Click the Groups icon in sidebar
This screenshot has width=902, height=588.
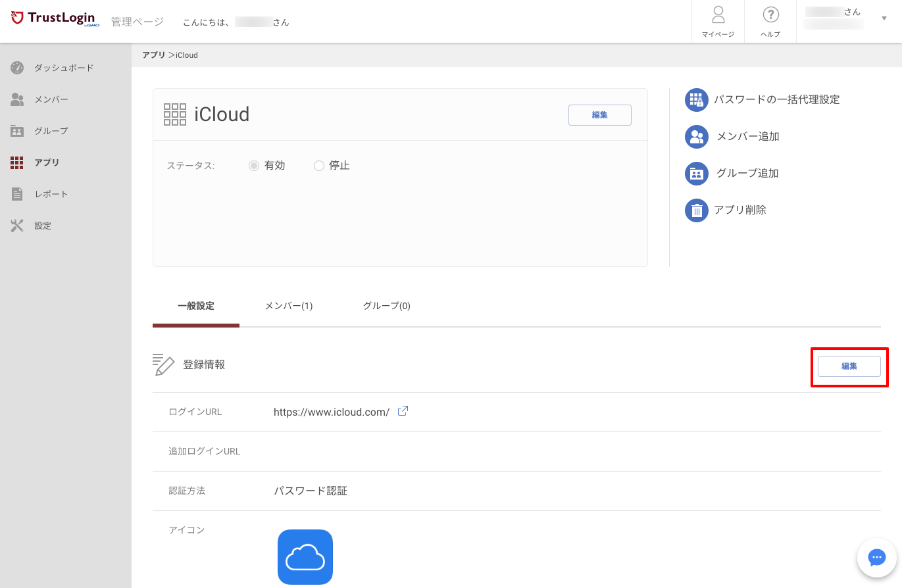pos(17,131)
